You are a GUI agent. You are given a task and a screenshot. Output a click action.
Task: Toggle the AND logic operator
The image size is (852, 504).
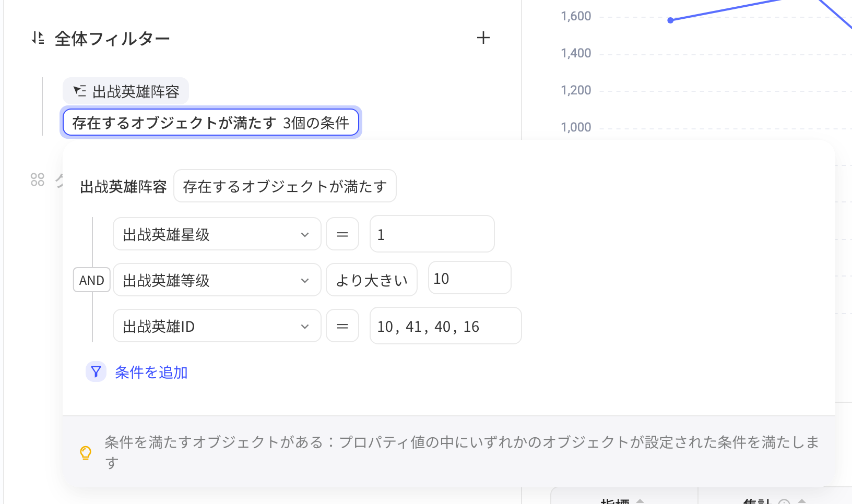click(x=92, y=280)
